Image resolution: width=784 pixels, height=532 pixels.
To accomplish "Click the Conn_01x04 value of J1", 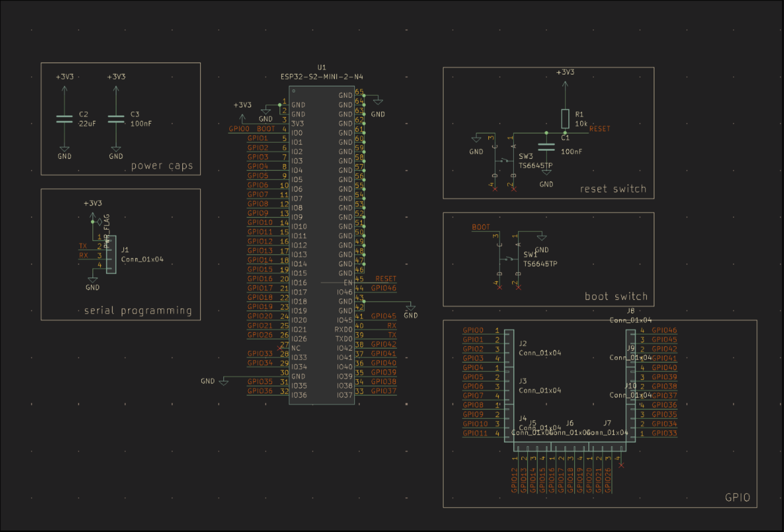I will (x=142, y=260).
